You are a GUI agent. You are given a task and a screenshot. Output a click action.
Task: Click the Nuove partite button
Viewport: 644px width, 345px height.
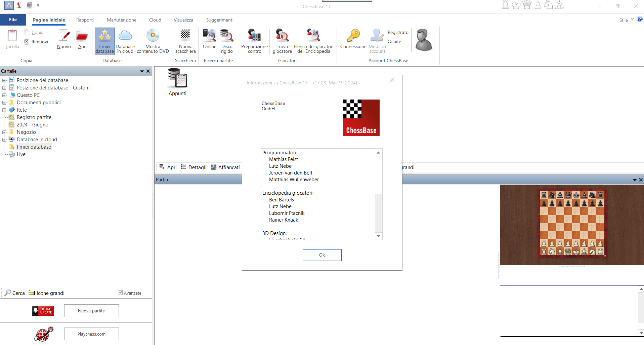coord(91,311)
